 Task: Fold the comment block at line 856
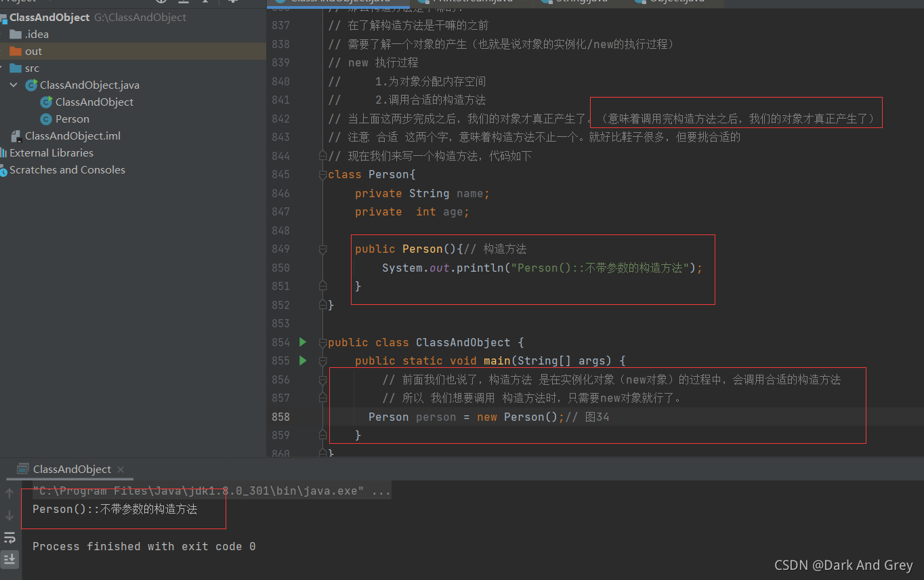(x=323, y=379)
